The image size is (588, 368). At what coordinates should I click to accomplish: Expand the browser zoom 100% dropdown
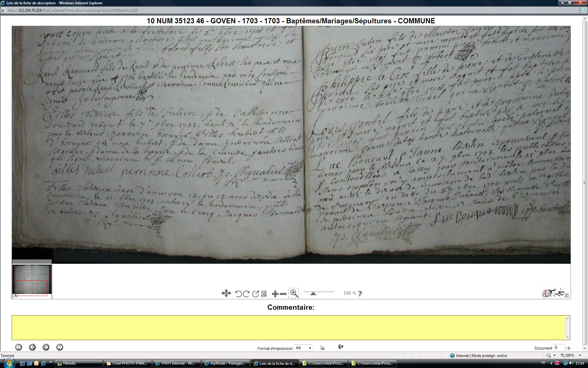pyautogui.click(x=580, y=355)
